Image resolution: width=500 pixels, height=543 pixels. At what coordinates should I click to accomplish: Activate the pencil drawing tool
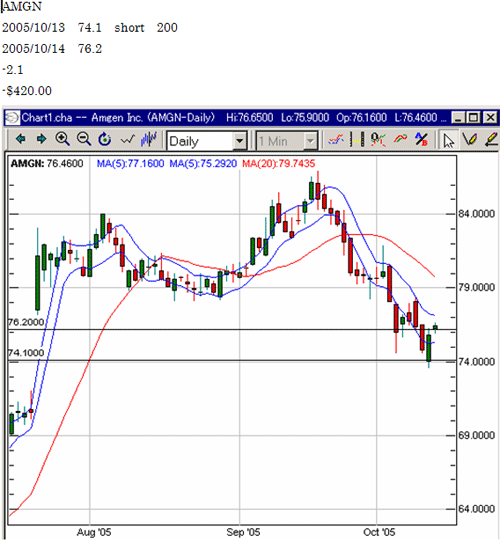470,140
